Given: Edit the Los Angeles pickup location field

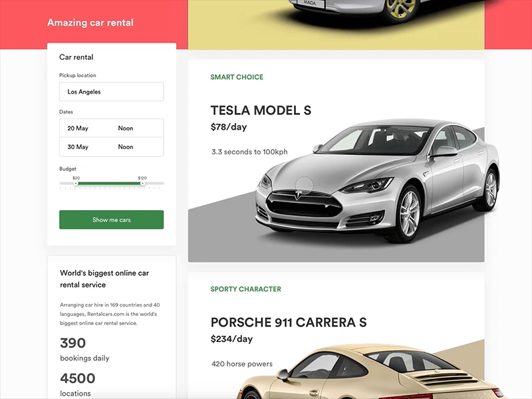Looking at the screenshot, I should (x=111, y=92).
